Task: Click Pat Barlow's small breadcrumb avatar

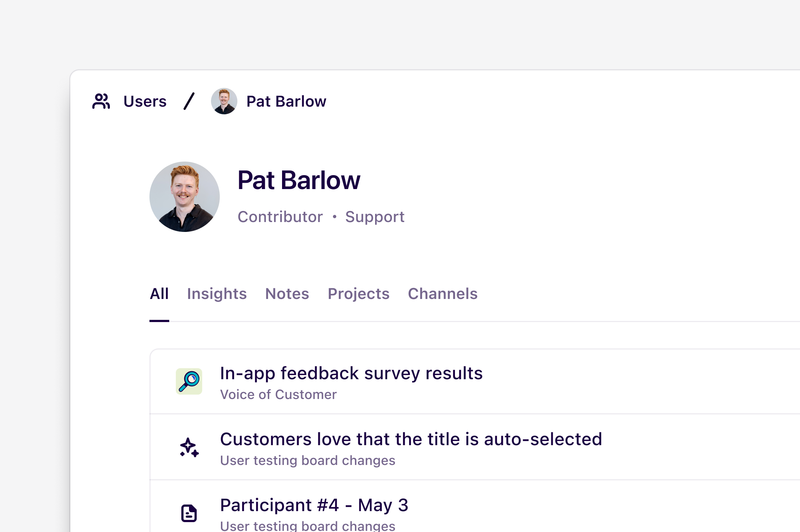Action: 224,101
